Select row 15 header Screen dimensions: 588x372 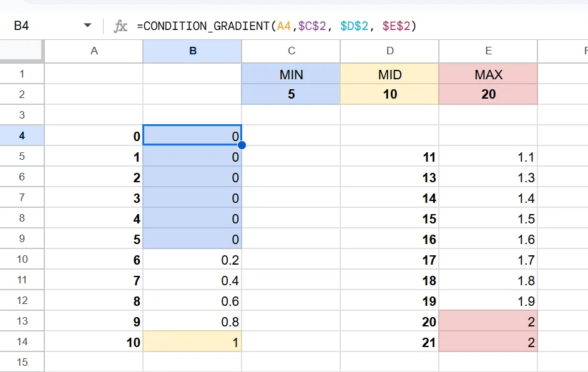tap(22, 362)
